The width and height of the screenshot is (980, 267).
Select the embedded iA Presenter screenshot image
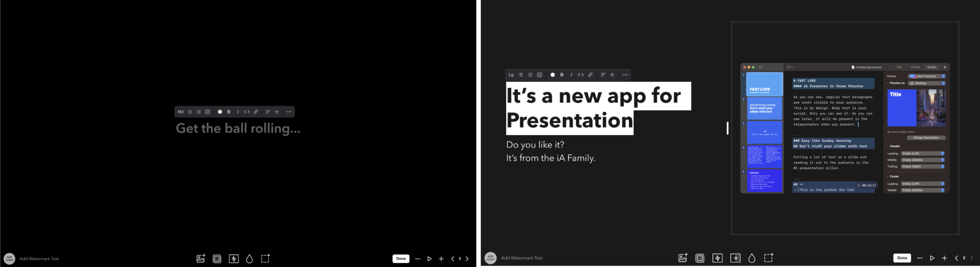point(845,128)
